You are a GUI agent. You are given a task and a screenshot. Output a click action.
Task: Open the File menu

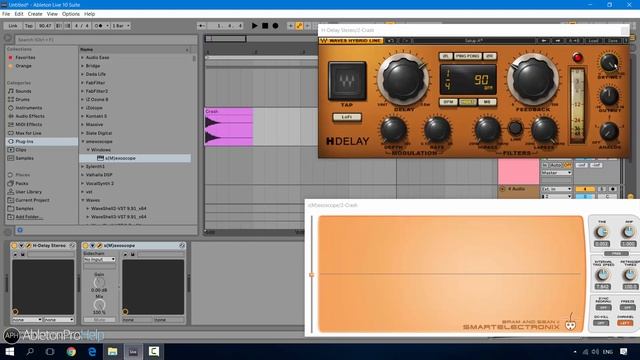click(6, 14)
